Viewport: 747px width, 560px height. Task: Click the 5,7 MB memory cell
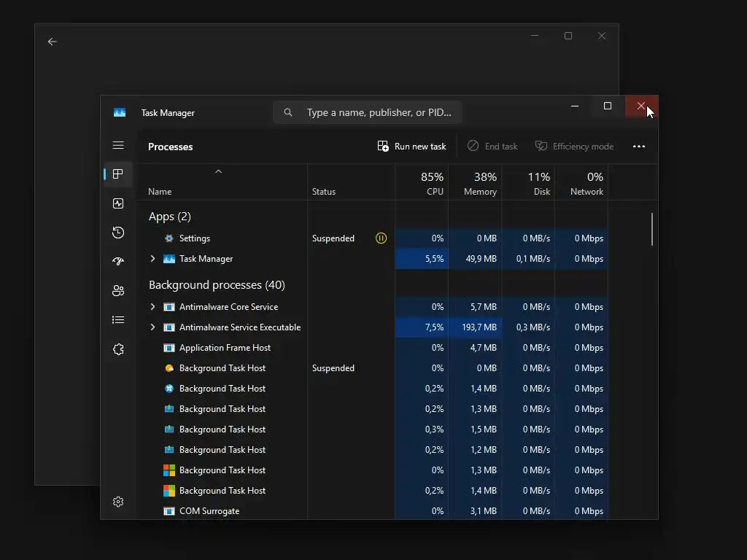(475, 307)
